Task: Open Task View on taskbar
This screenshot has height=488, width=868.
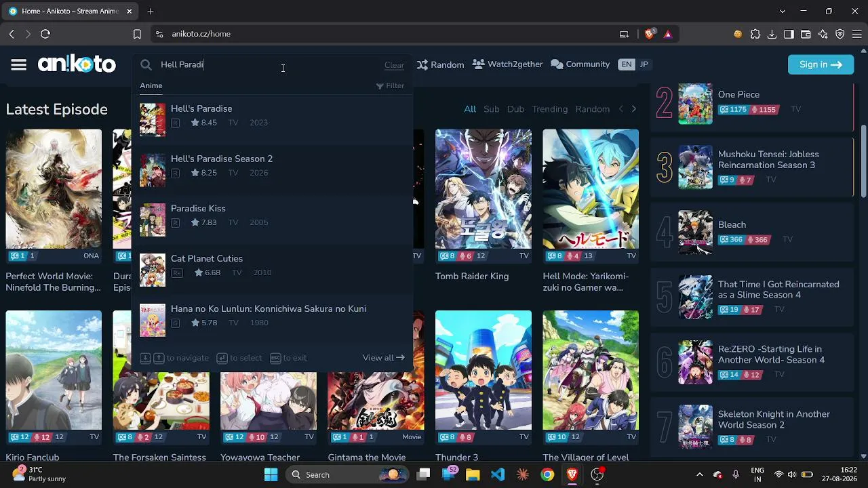Action: click(x=423, y=474)
